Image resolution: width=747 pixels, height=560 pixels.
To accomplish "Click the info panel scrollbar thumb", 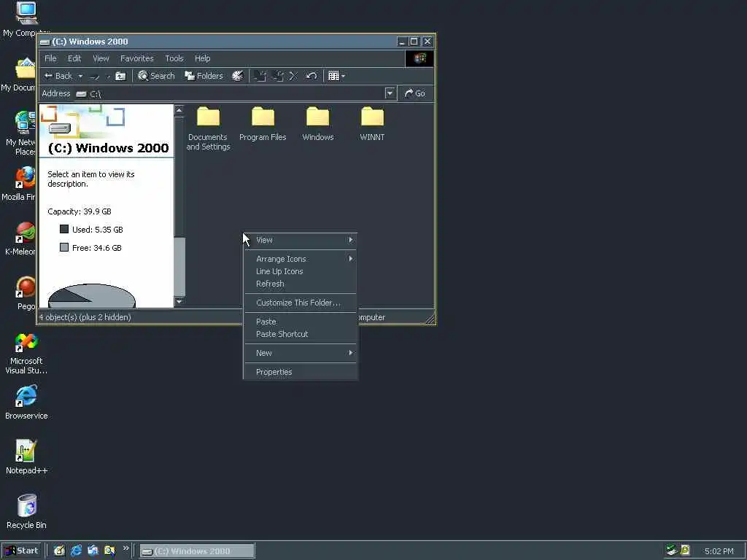I will tap(179, 267).
